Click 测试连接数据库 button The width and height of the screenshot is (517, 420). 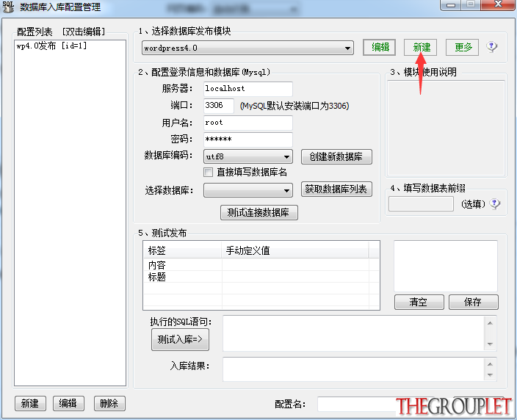259,213
